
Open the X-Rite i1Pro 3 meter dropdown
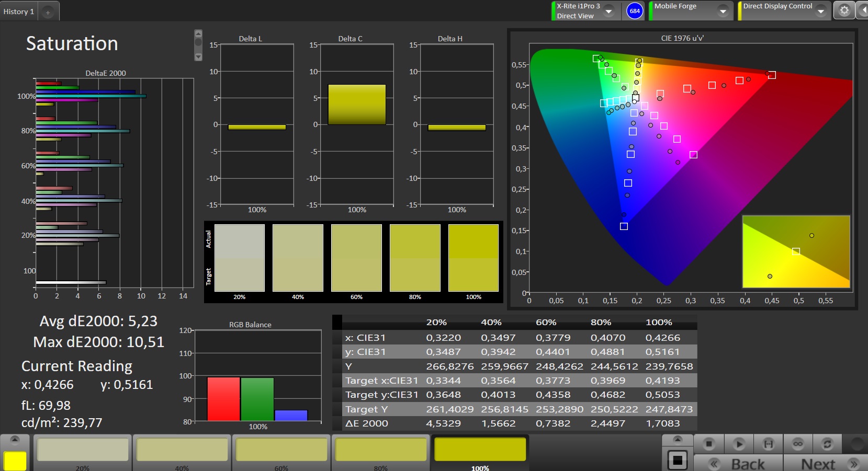pos(609,11)
